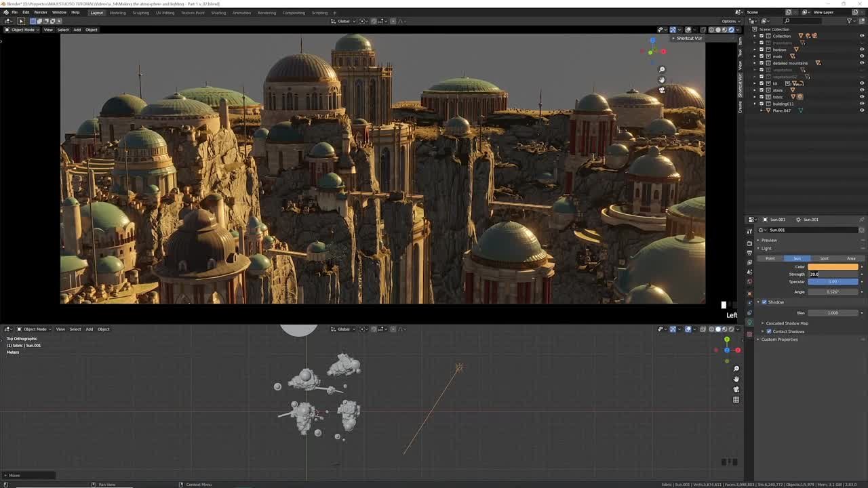868x488 pixels.
Task: Open the Texture properties tab icon
Action: coord(749,334)
